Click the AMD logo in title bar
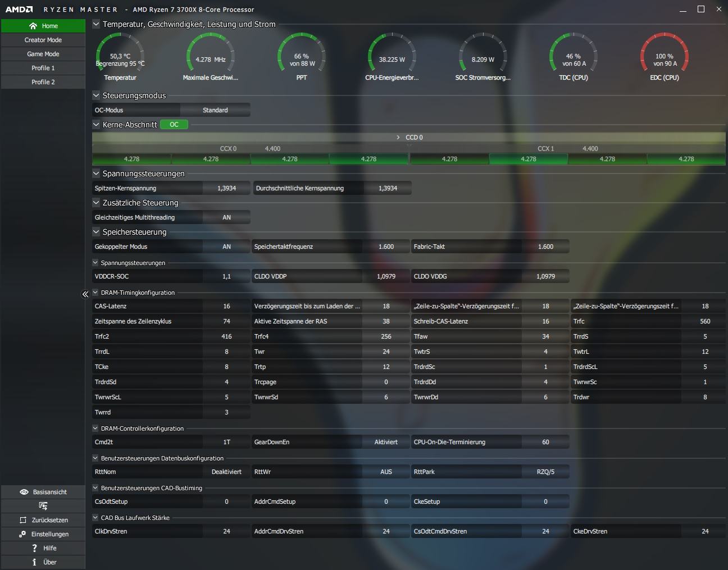The height and width of the screenshot is (570, 728). 19,10
